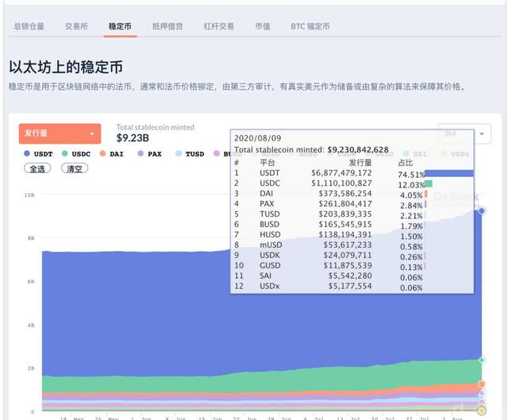Click the USDK row amount $24,079,711
Image resolution: width=508 pixels, height=420 pixels.
pyautogui.click(x=348, y=256)
